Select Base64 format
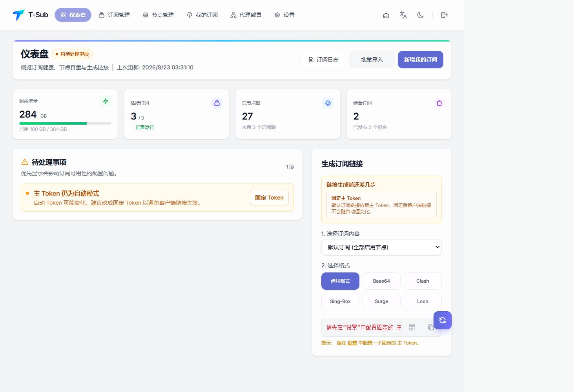574x392 pixels. pos(381,281)
